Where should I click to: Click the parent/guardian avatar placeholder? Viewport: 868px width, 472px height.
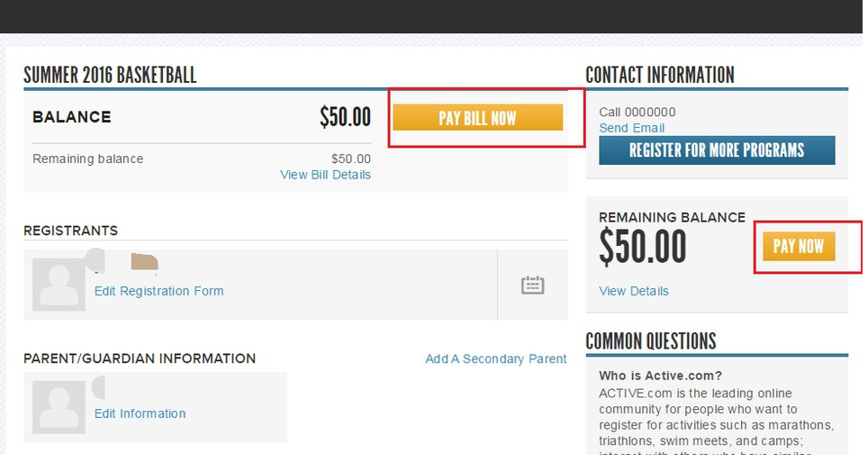click(59, 407)
